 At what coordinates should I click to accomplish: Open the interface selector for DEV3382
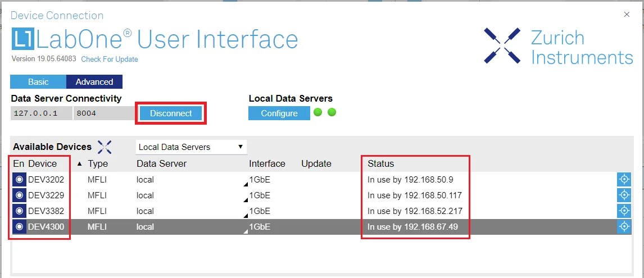[246, 216]
